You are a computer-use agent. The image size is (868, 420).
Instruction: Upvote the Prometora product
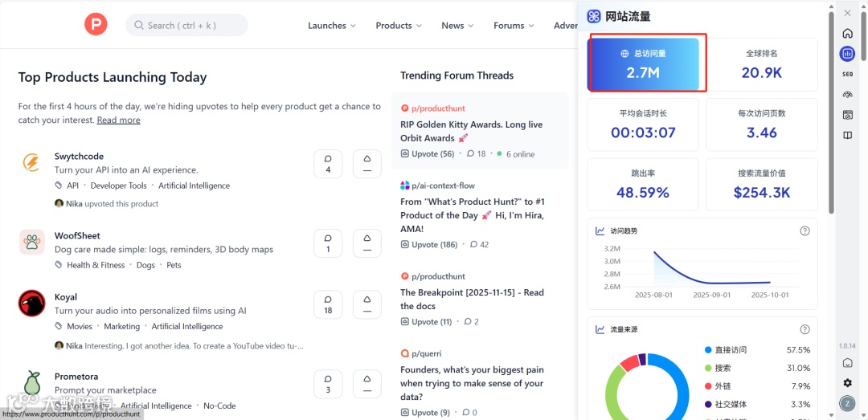pos(367,384)
